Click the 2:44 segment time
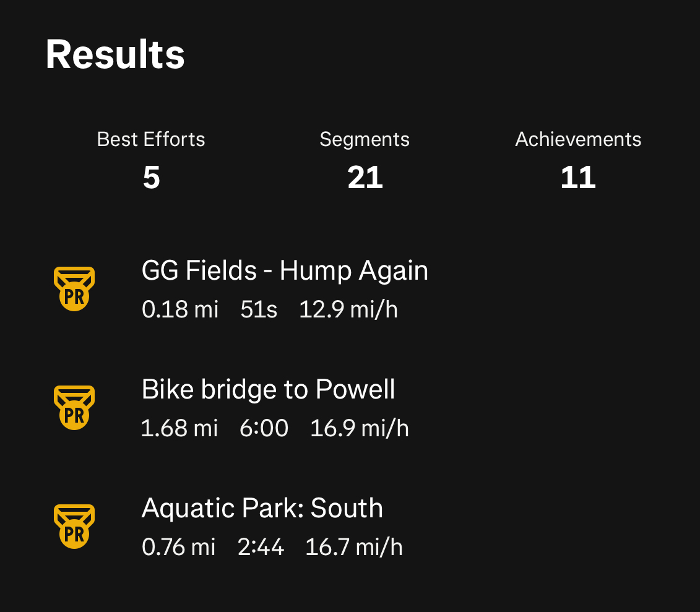The height and width of the screenshot is (612, 700). pyautogui.click(x=261, y=546)
